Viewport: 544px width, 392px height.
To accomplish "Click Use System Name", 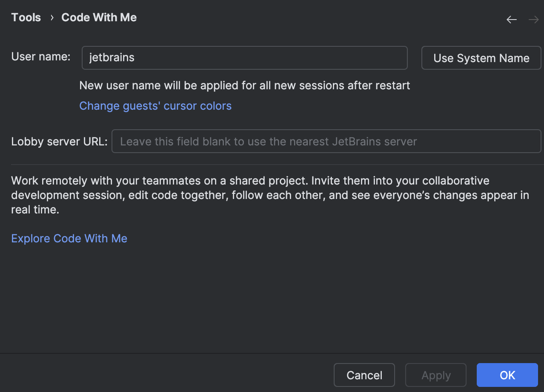I will (481, 58).
